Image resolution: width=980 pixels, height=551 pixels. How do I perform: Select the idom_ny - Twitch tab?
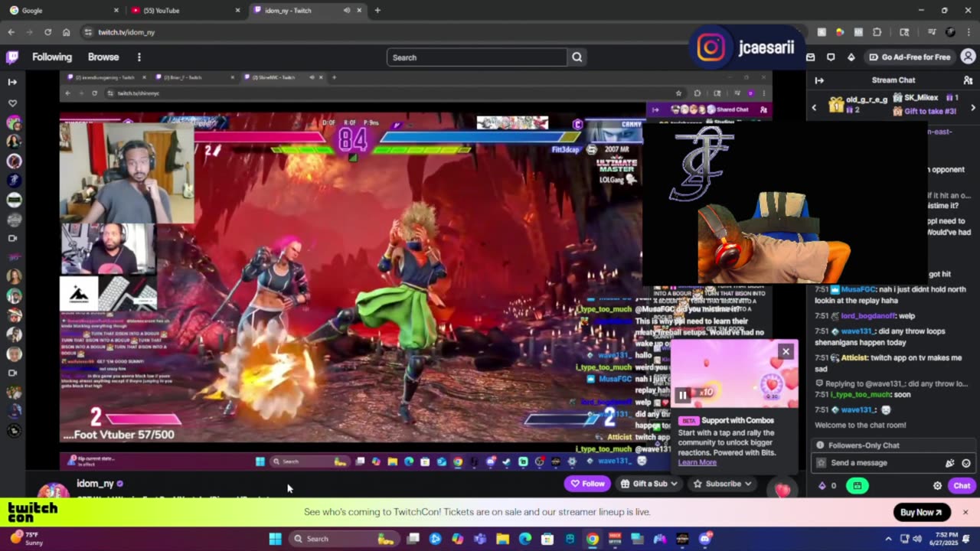tap(299, 11)
